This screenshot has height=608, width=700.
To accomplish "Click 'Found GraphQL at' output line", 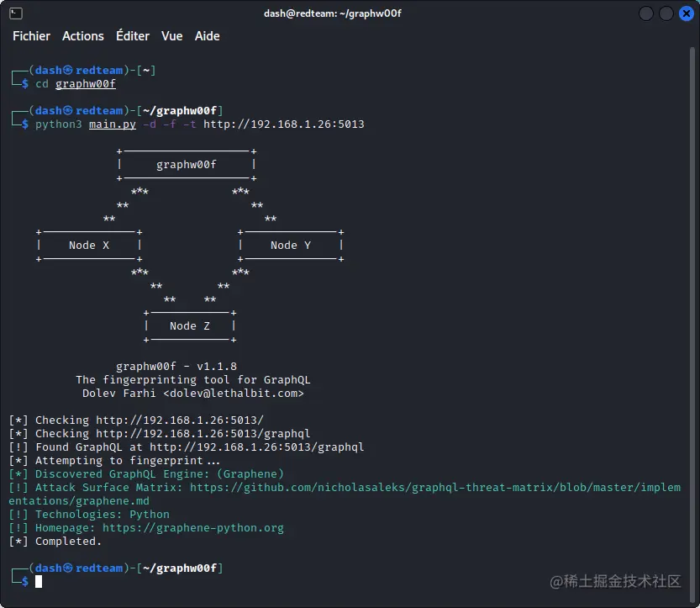I will click(187, 447).
